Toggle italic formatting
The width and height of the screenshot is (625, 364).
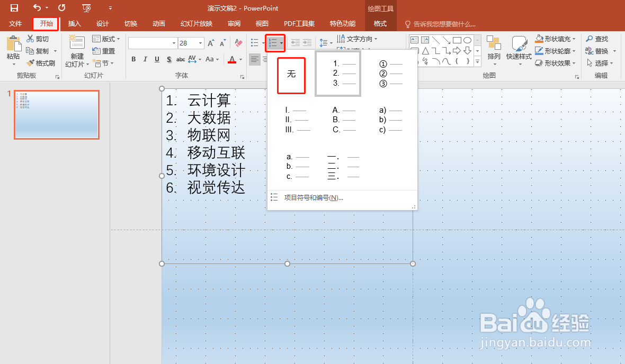pyautogui.click(x=145, y=59)
